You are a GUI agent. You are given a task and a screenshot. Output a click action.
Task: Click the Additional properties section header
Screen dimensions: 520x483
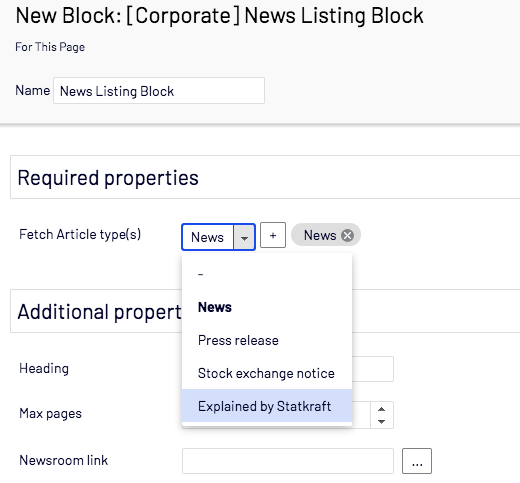point(100,311)
